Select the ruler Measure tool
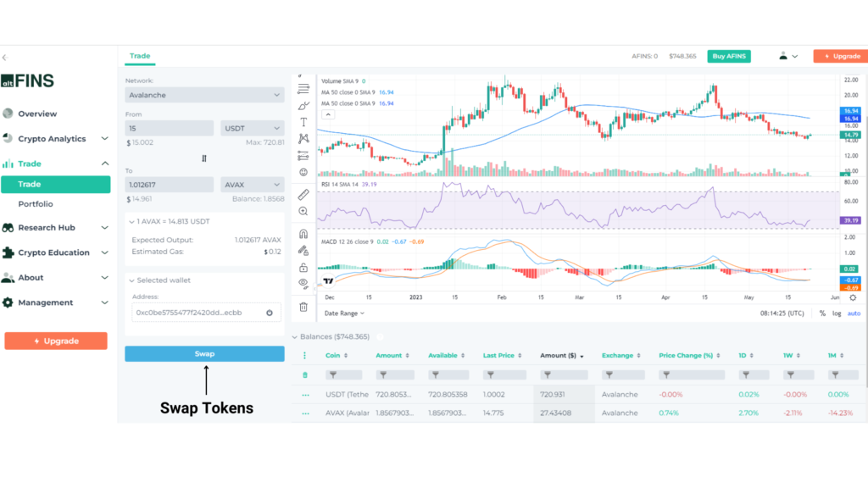Screen dimensions: 868x488 (x=303, y=194)
